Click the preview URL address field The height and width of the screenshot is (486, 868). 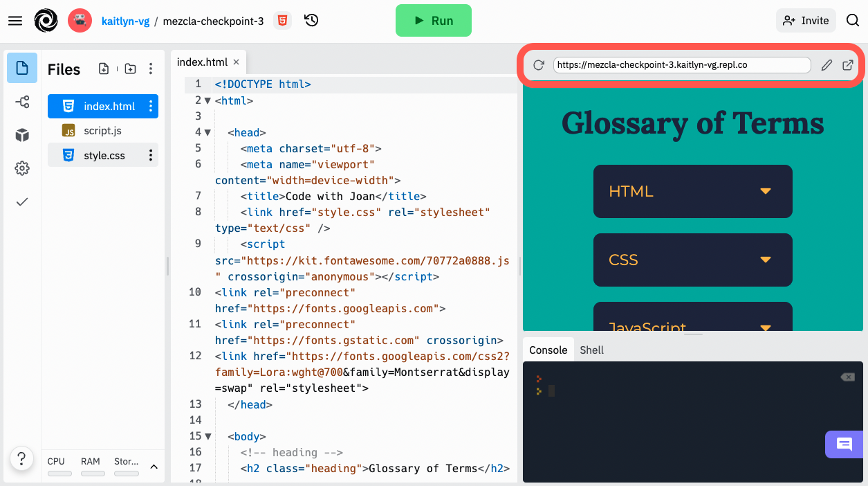[681, 65]
